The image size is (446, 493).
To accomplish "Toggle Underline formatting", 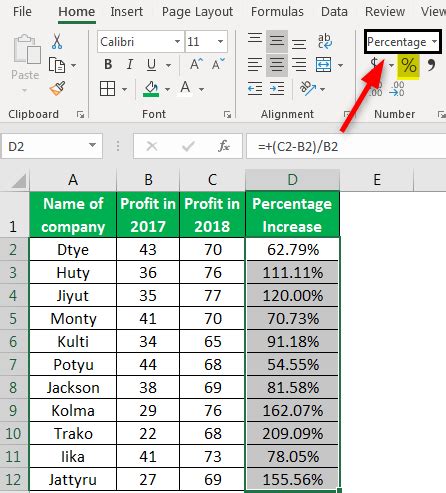I will (x=151, y=64).
